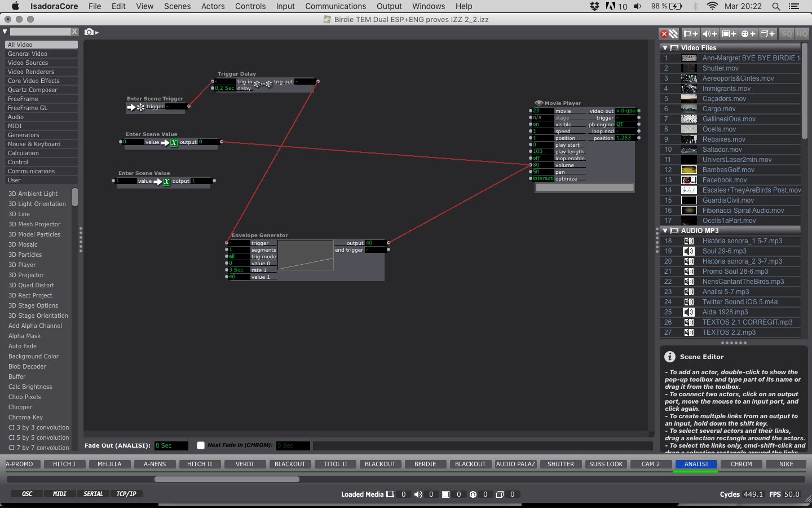Select the BERDIE scene
This screenshot has width=812, height=508.
click(425, 464)
